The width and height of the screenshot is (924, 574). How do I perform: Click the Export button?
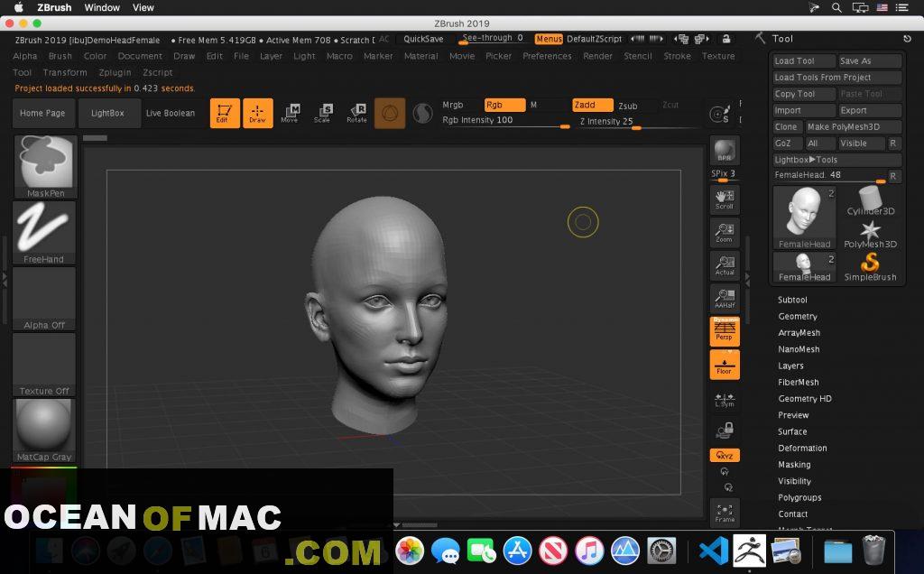870,111
